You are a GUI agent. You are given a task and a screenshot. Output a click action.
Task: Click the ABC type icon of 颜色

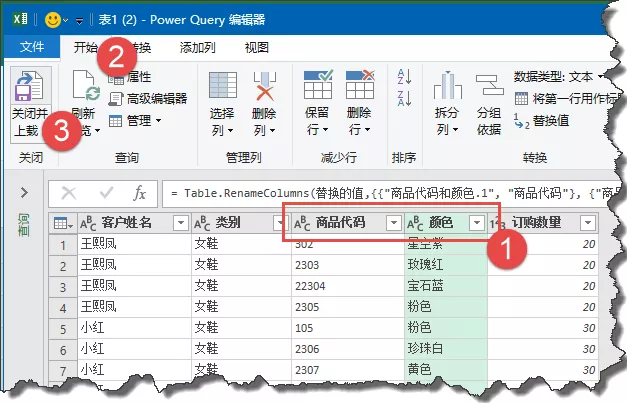(415, 223)
